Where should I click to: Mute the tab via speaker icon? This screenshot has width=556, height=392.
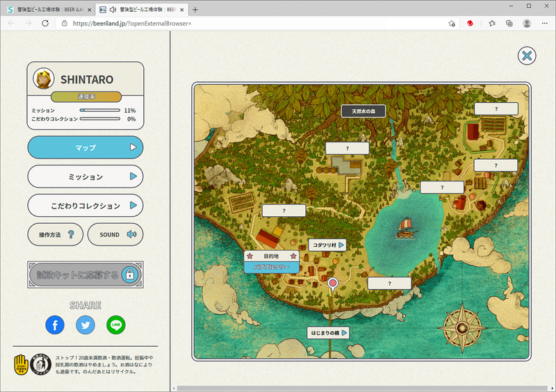[x=113, y=10]
